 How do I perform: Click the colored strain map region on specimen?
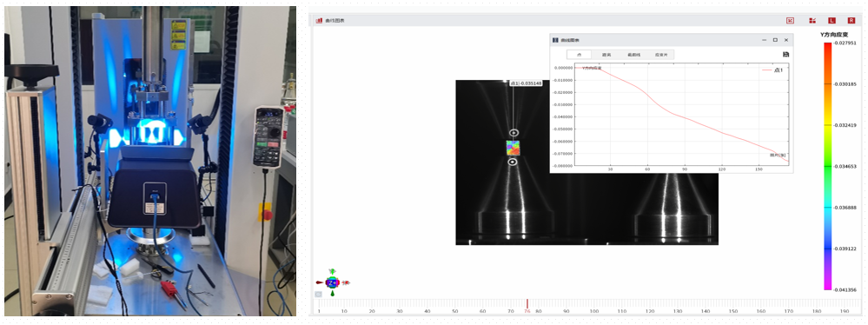point(514,147)
